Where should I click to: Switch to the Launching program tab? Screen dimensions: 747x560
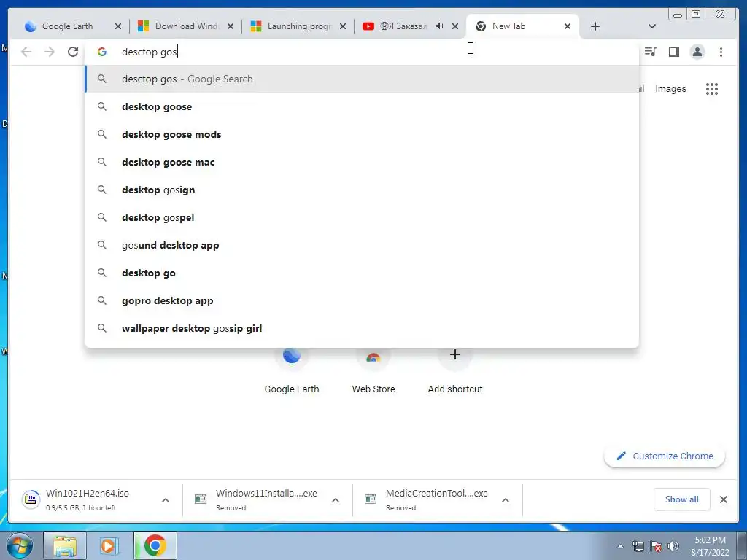pos(293,26)
